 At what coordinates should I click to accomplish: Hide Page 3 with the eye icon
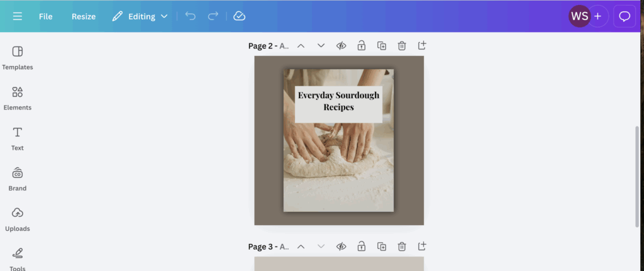click(x=341, y=246)
